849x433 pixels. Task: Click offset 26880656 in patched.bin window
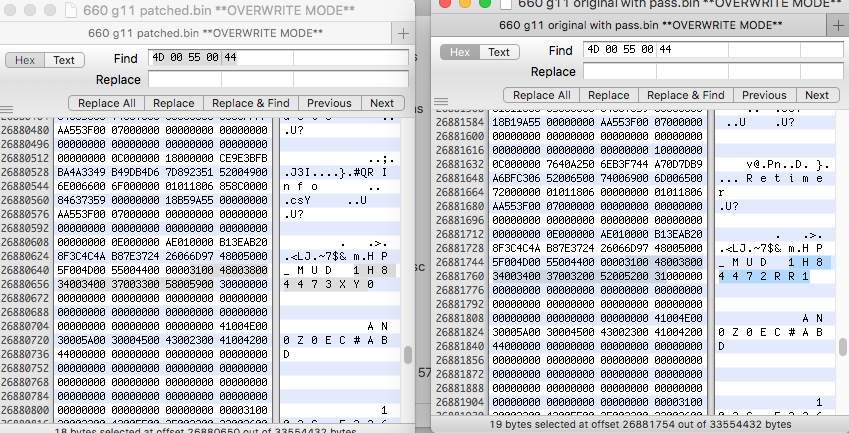[x=23, y=284]
